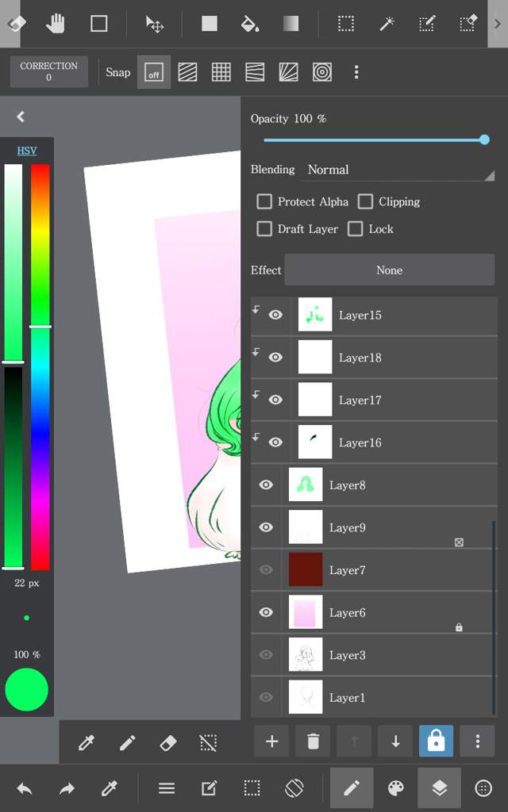Delete the selected layer
The width and height of the screenshot is (508, 812).
tap(313, 741)
